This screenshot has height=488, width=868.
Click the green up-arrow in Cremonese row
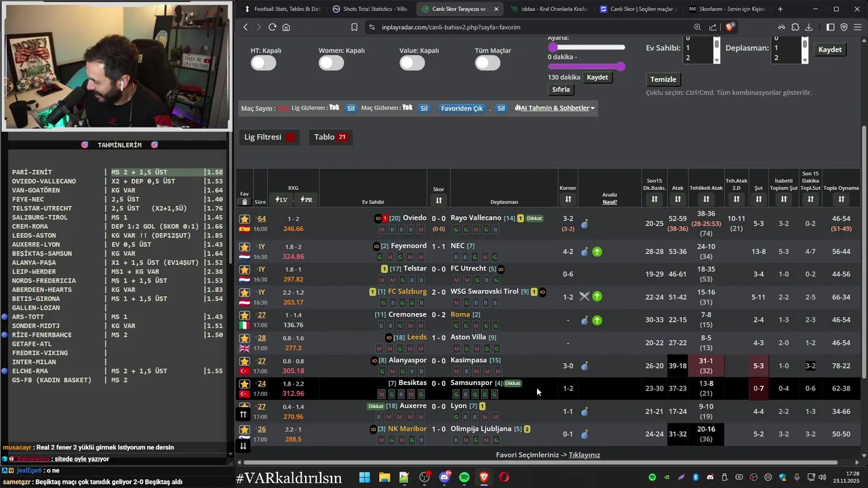click(597, 321)
